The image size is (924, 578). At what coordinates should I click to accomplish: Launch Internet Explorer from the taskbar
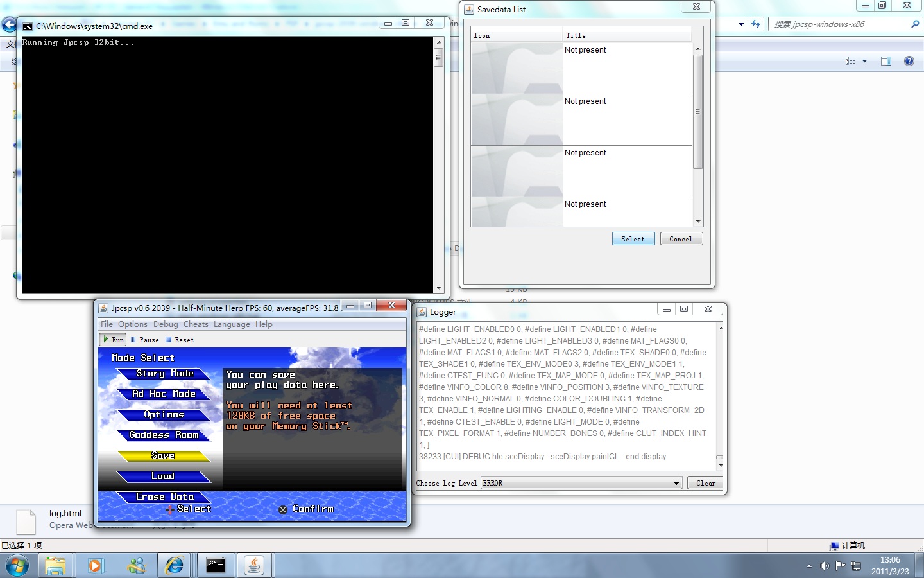(x=175, y=565)
